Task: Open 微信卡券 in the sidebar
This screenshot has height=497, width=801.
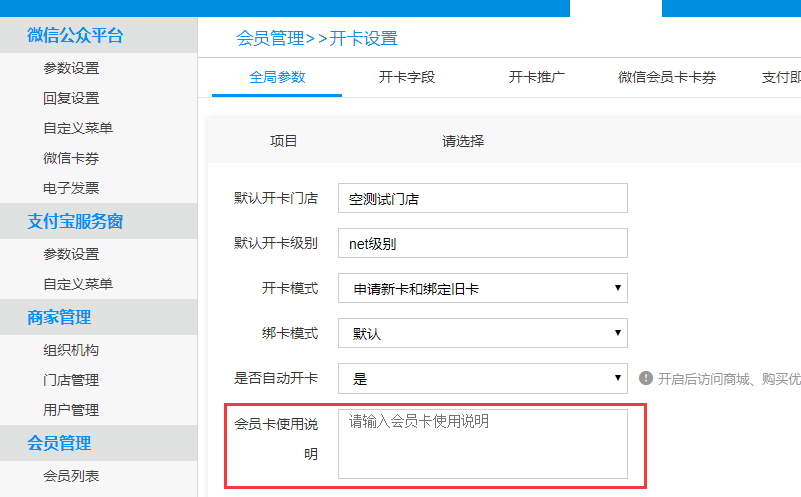Action: [71, 158]
